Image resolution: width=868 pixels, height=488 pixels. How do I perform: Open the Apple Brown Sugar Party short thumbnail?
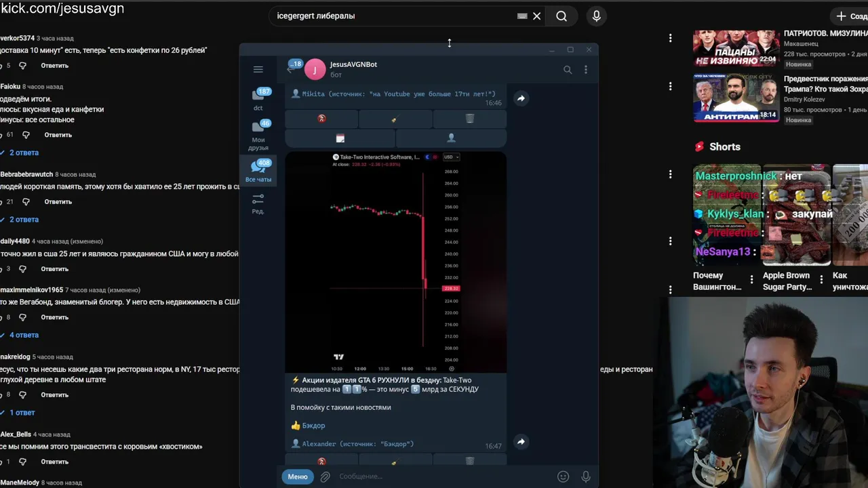[797, 215]
